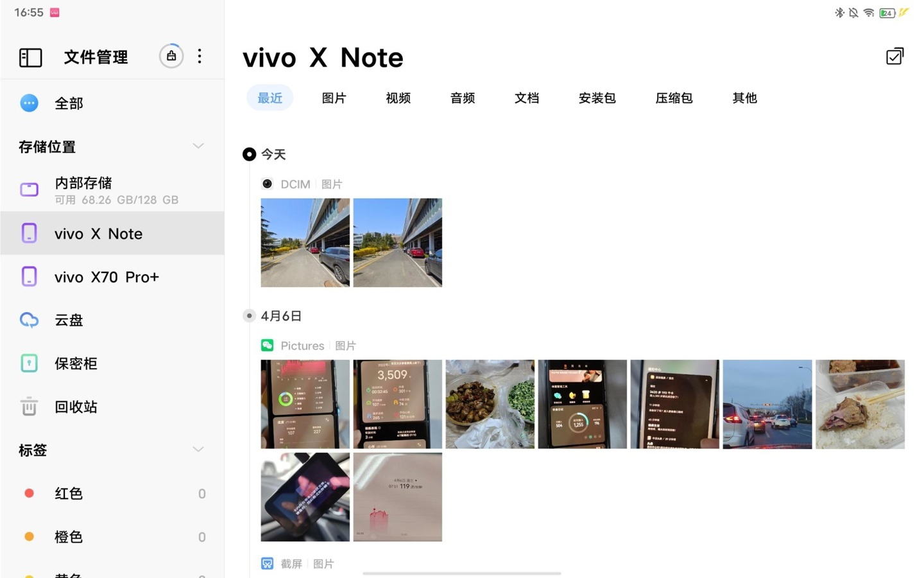Open the lock/privacy icon in the header
This screenshot has height=578, width=924.
171,57
